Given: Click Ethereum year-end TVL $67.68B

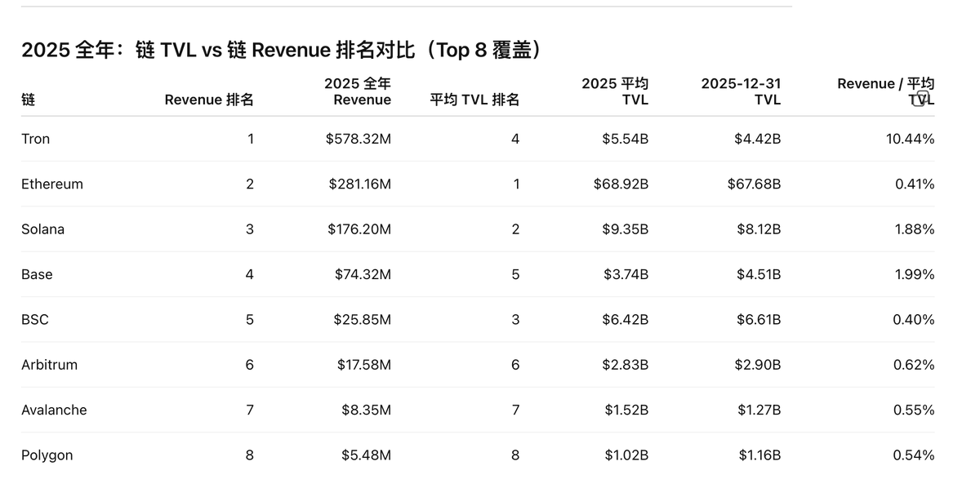Looking at the screenshot, I should 755,184.
